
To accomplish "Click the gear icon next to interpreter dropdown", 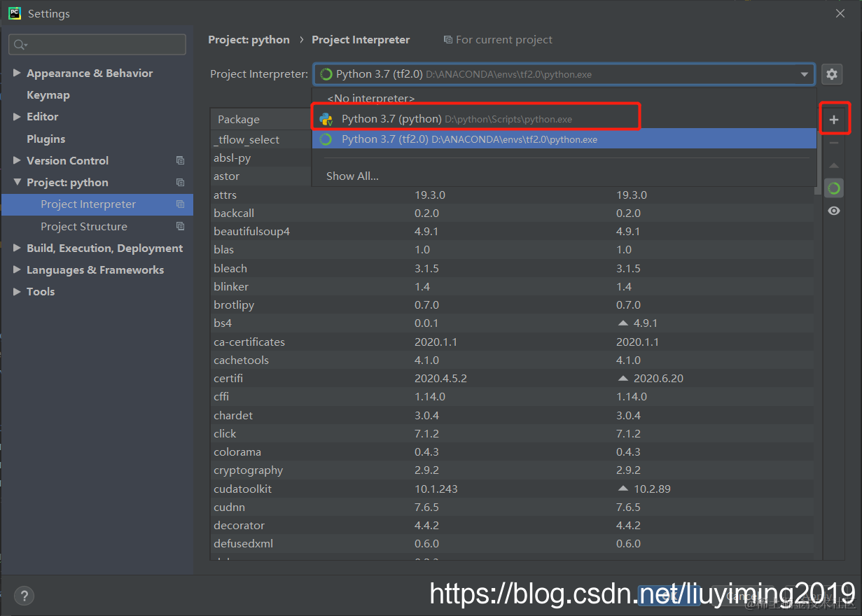I will point(831,74).
